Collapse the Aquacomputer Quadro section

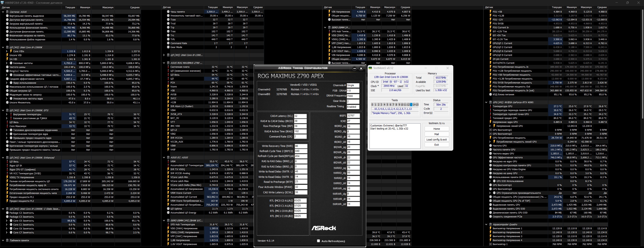pyautogui.click(x=486, y=225)
